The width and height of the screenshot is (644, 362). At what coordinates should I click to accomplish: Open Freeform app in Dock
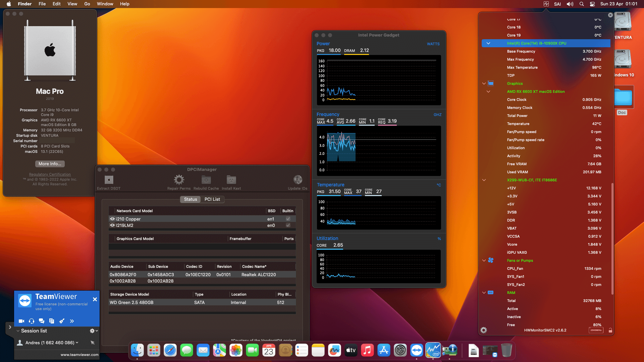(x=334, y=351)
